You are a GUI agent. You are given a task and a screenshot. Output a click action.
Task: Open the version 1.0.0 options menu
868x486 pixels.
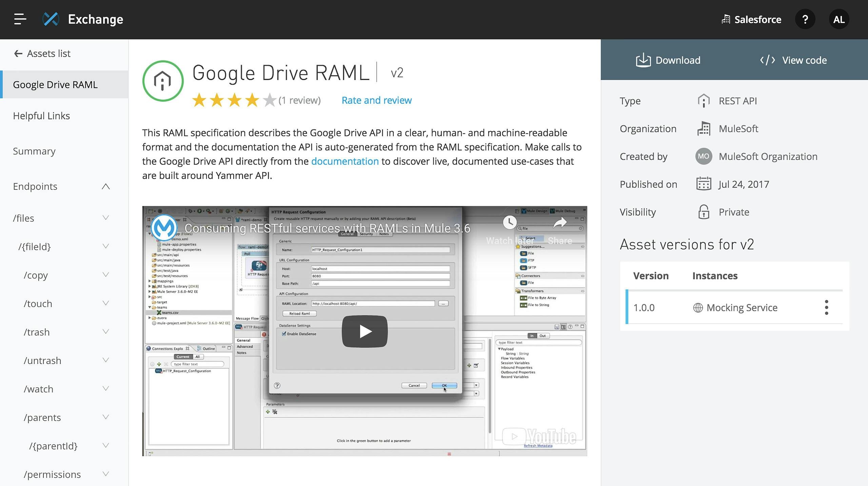click(826, 307)
